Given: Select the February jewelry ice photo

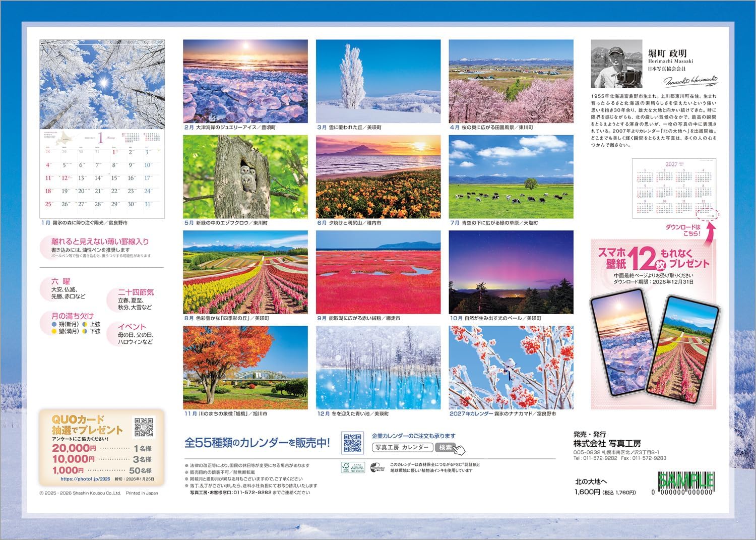Looking at the screenshot, I should 245,81.
